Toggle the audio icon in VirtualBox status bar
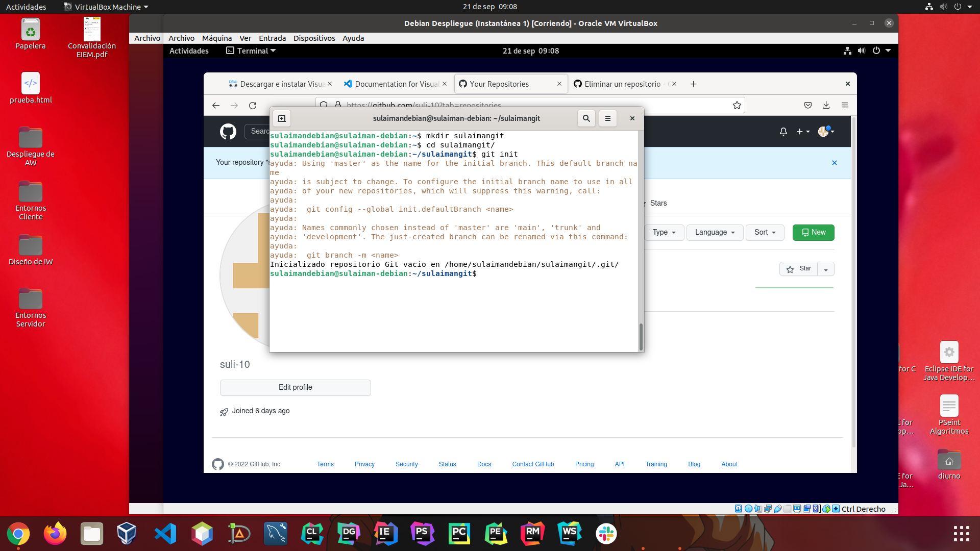This screenshot has height=551, width=980. tap(758, 509)
